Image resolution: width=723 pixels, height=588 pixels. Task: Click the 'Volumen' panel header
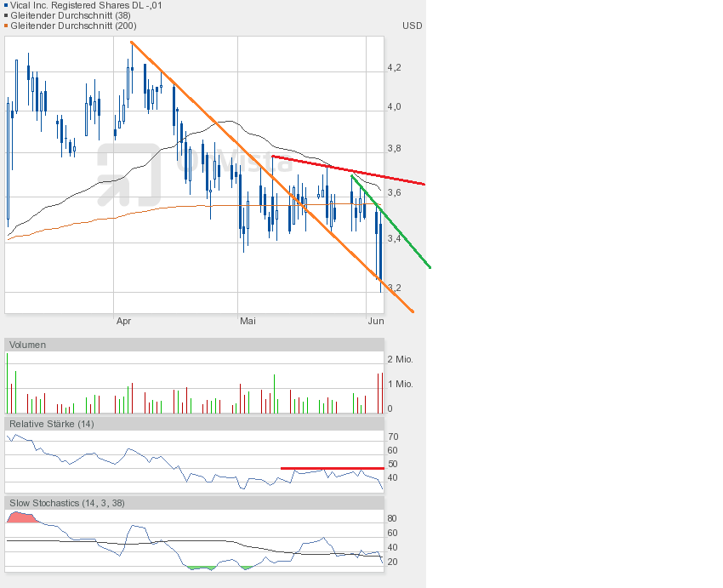point(194,345)
